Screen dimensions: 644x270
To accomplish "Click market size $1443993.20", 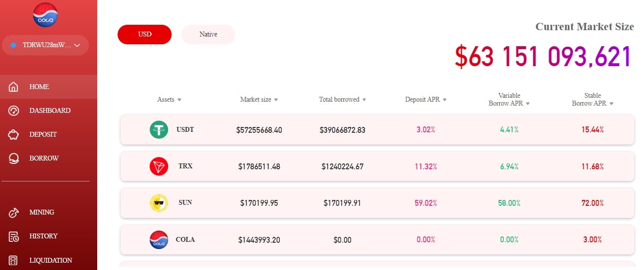I will [259, 240].
